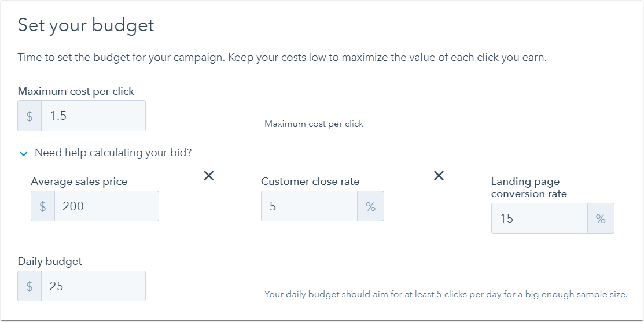Click the 'Customer close rate' label
This screenshot has width=644, height=322.
tap(310, 182)
